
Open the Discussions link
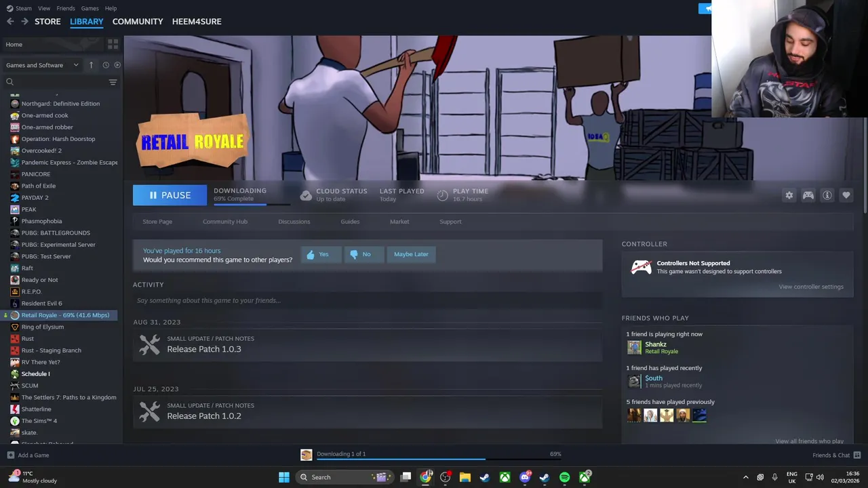(x=294, y=222)
